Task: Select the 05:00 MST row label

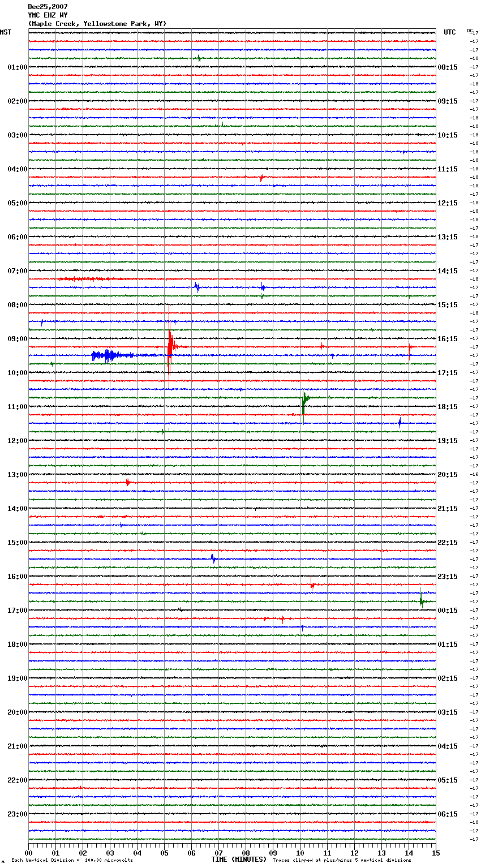Action: (18, 203)
